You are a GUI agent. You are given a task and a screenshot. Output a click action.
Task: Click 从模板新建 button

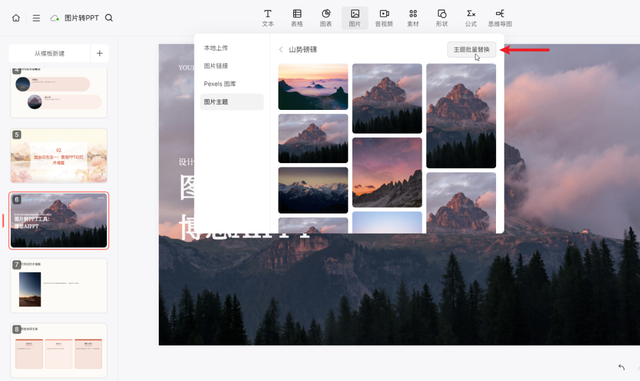pos(49,53)
